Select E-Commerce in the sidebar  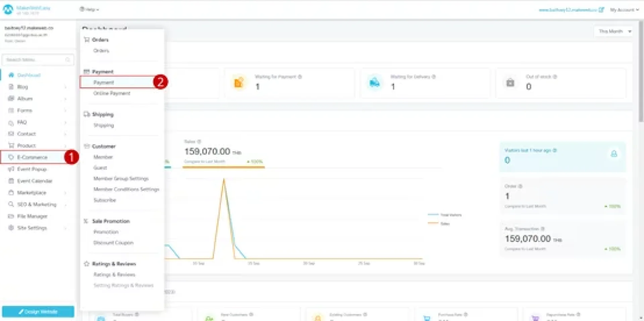(32, 157)
